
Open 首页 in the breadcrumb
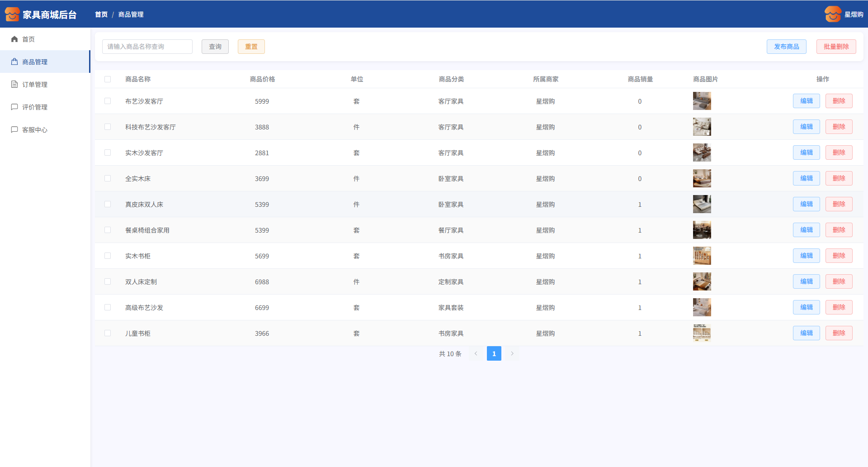(101, 14)
